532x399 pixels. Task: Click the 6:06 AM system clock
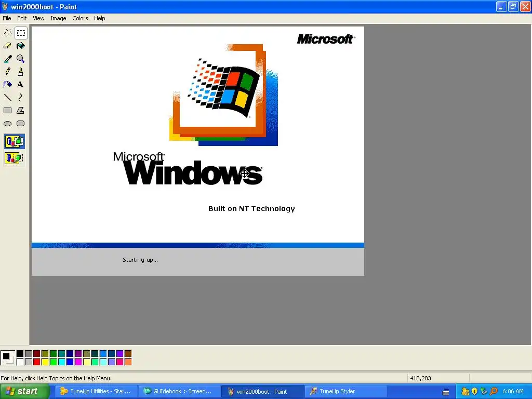point(513,392)
